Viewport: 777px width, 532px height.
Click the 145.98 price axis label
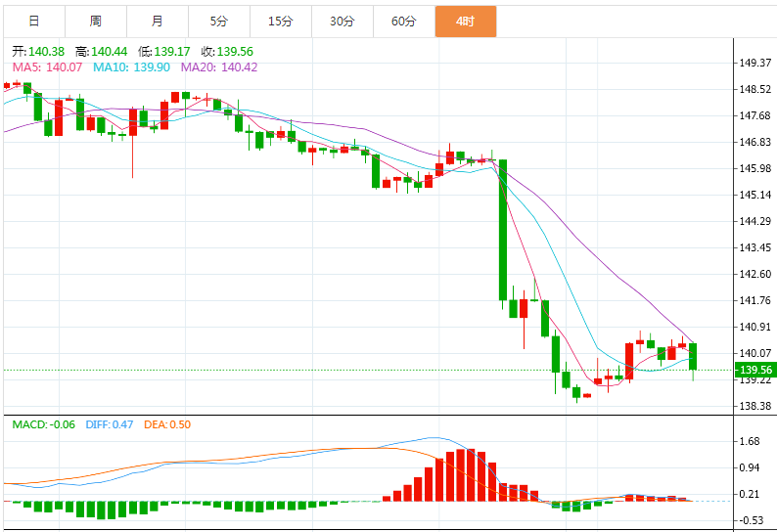[x=755, y=168]
